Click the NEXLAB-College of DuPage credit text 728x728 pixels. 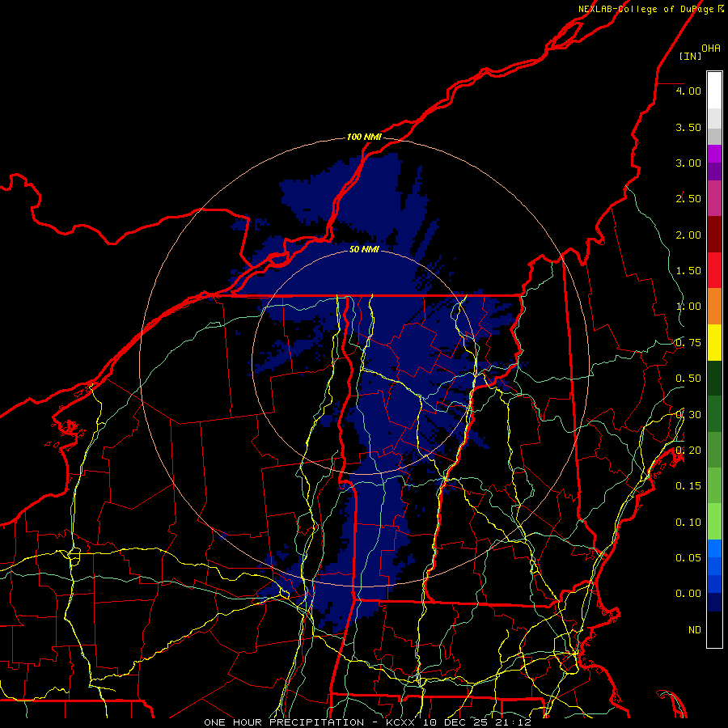[645, 9]
